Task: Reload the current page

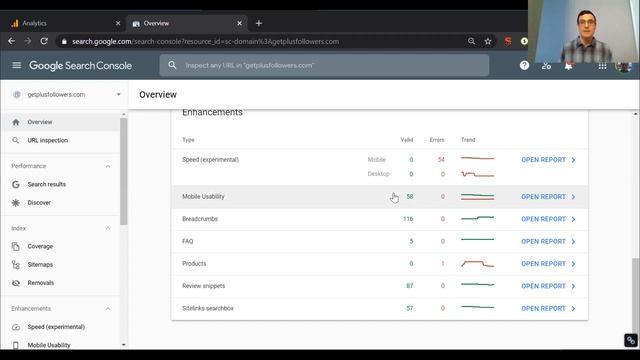Action: tap(44, 41)
